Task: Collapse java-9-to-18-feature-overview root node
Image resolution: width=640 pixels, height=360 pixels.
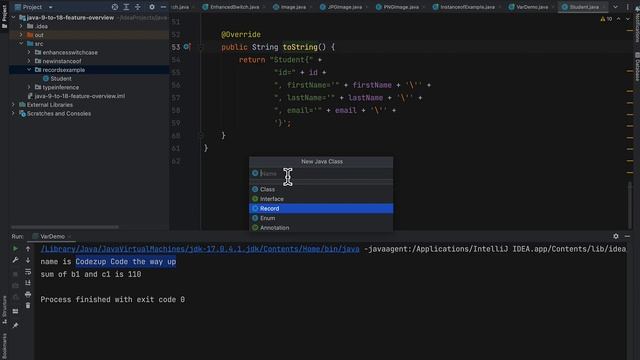Action: click(x=13, y=18)
